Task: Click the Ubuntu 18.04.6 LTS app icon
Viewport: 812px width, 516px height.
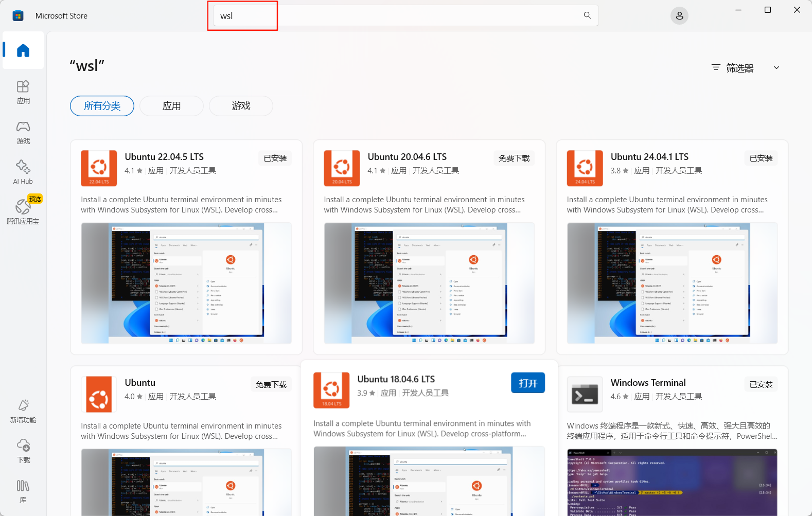Action: click(331, 390)
